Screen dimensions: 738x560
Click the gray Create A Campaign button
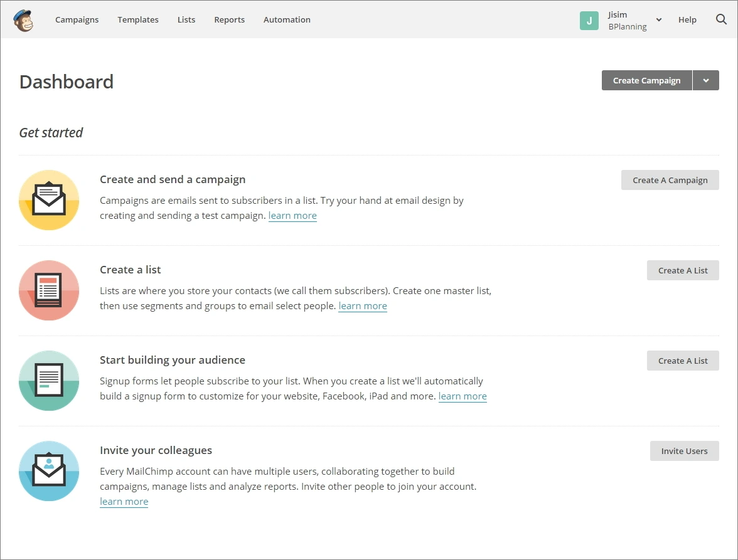click(670, 180)
